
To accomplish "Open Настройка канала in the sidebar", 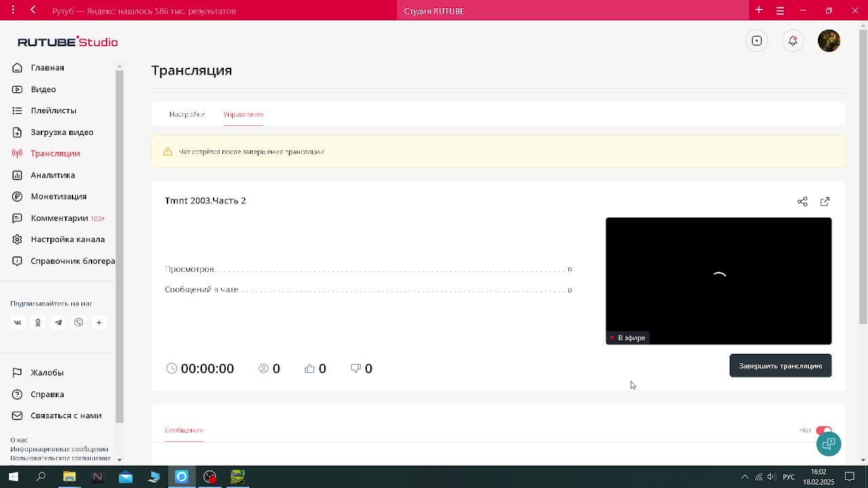I will pos(68,239).
